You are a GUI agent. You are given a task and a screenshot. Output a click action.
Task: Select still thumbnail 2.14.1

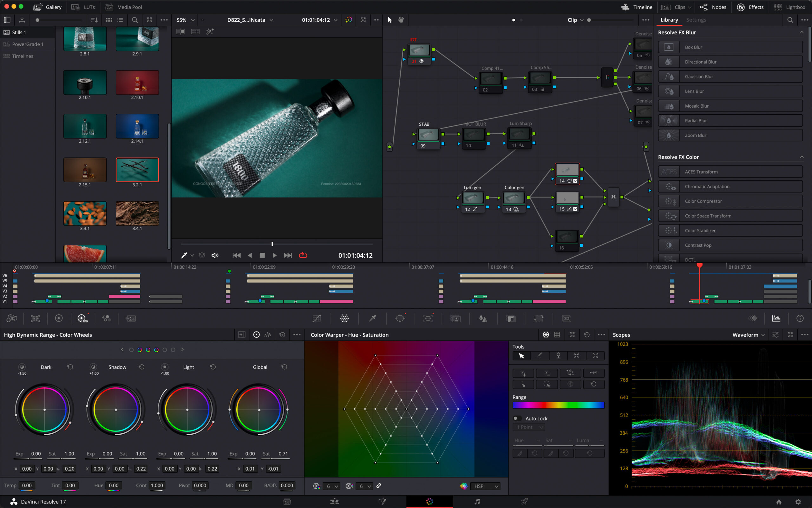(x=137, y=126)
